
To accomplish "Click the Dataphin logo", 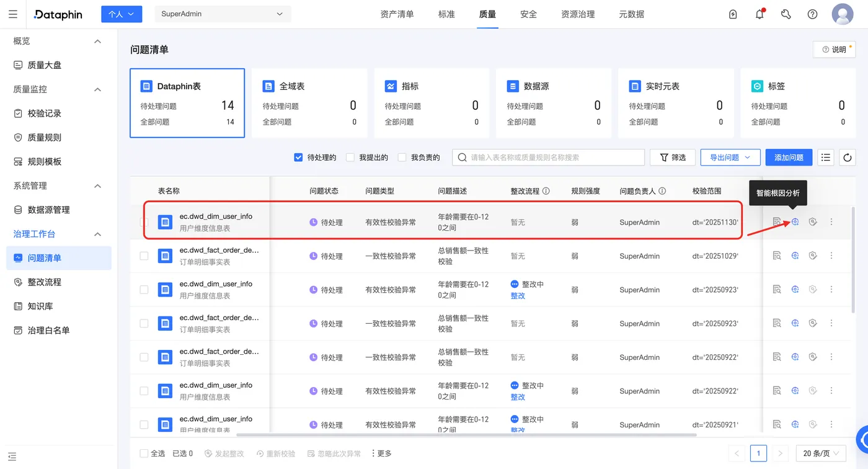I will (x=58, y=14).
